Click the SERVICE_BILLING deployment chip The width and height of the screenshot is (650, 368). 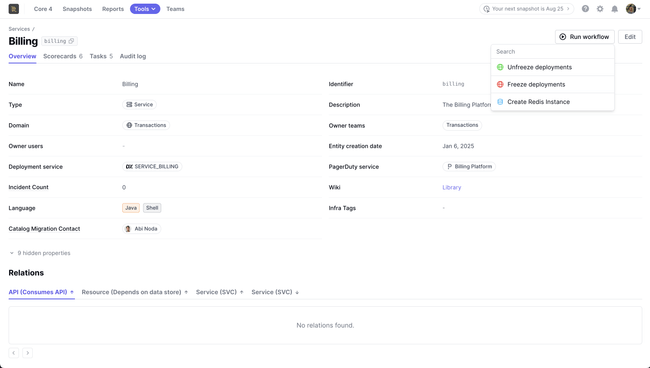coord(152,167)
